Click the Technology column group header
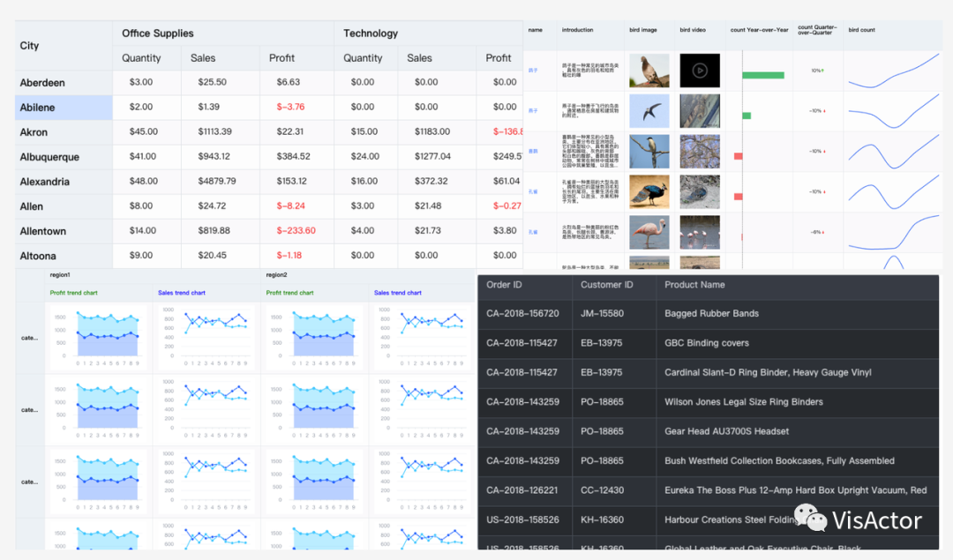This screenshot has width=953, height=560. (x=429, y=34)
